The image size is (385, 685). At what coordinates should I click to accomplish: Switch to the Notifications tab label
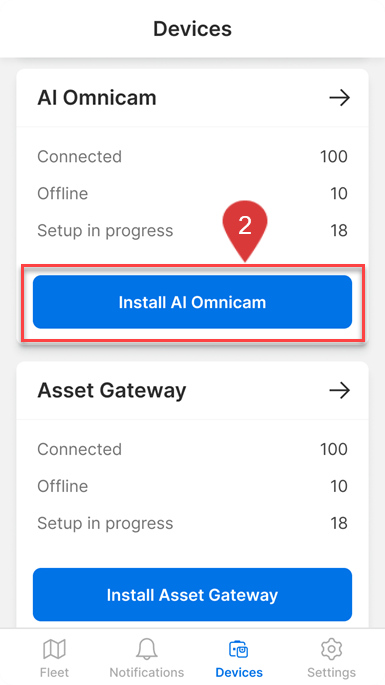point(147,672)
